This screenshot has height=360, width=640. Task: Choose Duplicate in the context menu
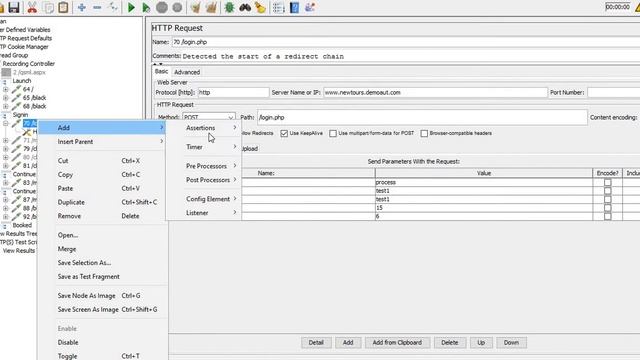pyautogui.click(x=102, y=202)
